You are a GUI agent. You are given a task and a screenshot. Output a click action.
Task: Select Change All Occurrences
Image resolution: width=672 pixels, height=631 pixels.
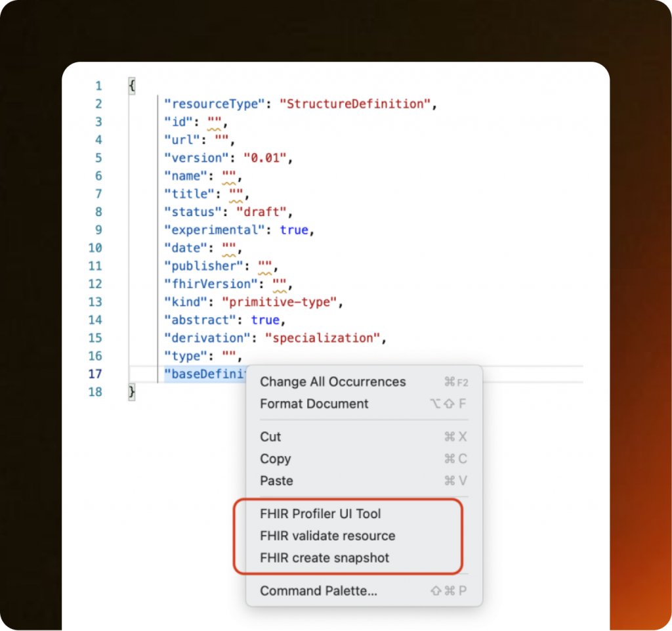pyautogui.click(x=331, y=381)
